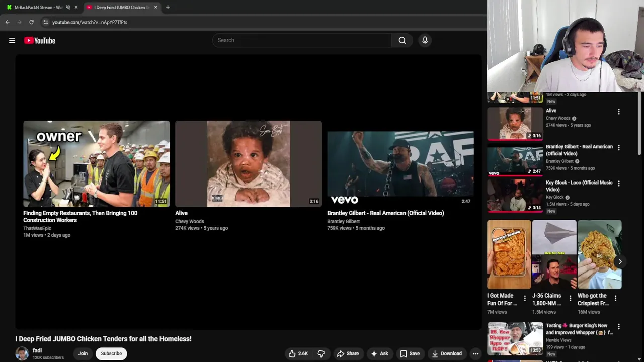Save the video to a playlist
Screen dimensions: 644x362
410,354
